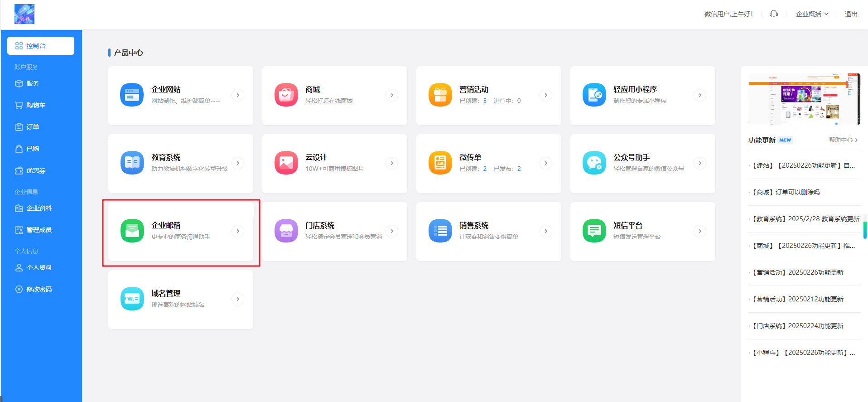Open 【教育系统】2025/2/28 教育系统更新 entry
The width and height of the screenshot is (868, 402).
pyautogui.click(x=805, y=219)
